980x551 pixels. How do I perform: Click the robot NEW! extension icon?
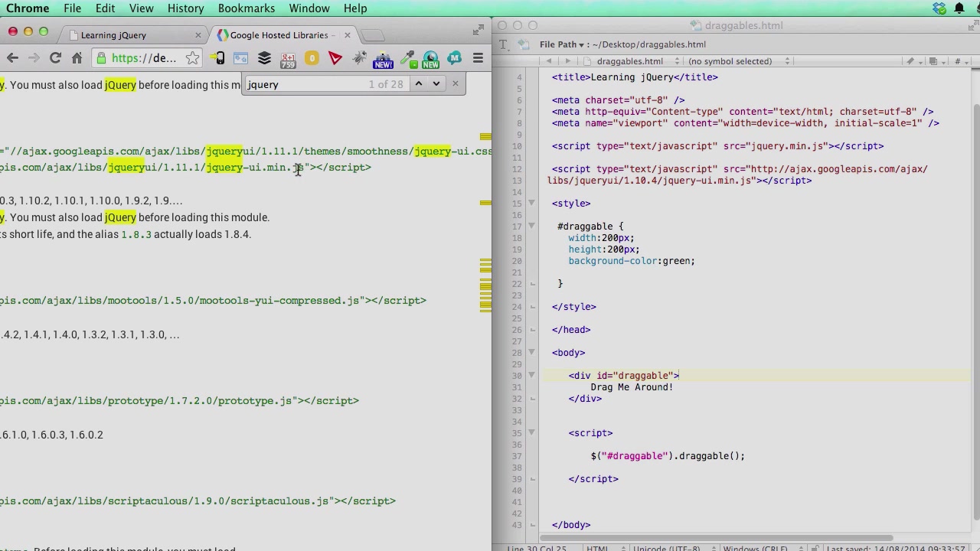pyautogui.click(x=383, y=59)
